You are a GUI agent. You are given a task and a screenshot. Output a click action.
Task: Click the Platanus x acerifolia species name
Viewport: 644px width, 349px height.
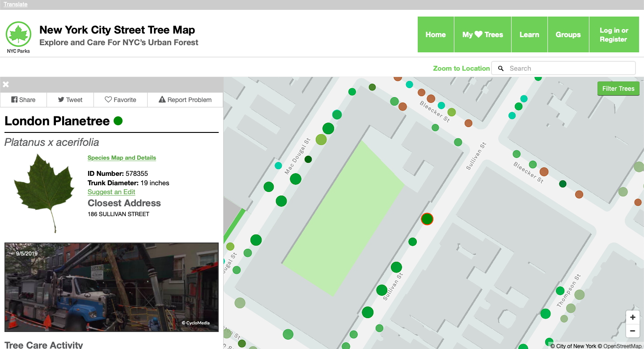tap(52, 142)
